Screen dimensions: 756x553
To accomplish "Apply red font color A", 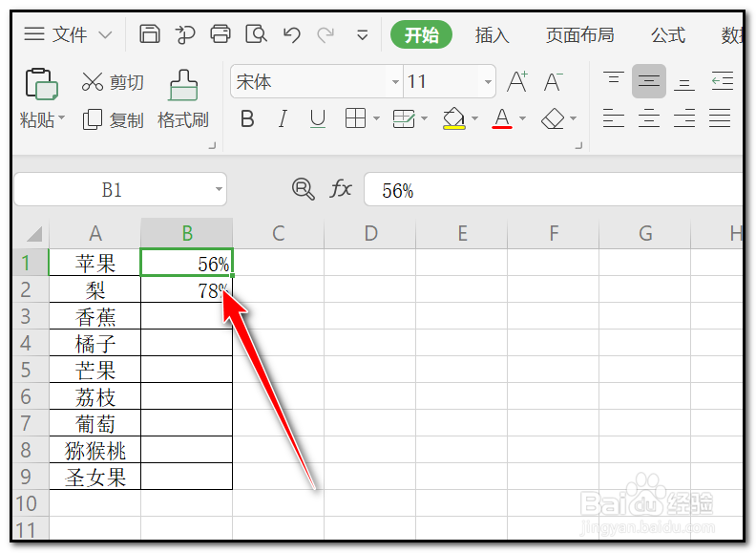I will point(502,118).
